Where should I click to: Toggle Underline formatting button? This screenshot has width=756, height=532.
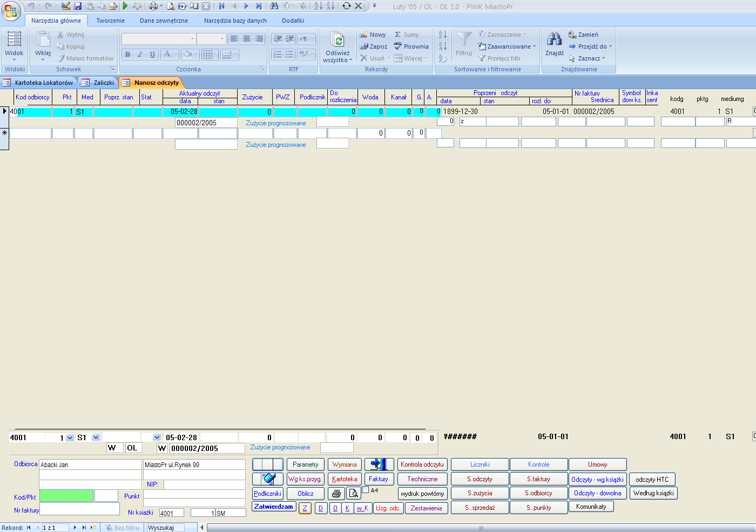click(152, 54)
